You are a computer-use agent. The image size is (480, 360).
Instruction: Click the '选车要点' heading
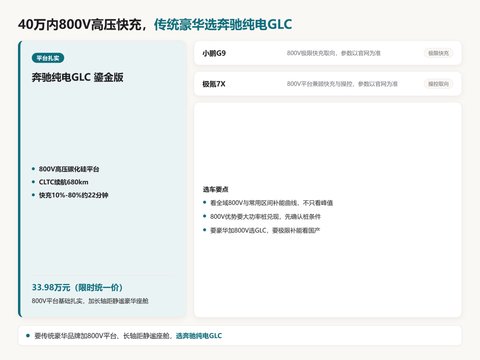coord(215,189)
